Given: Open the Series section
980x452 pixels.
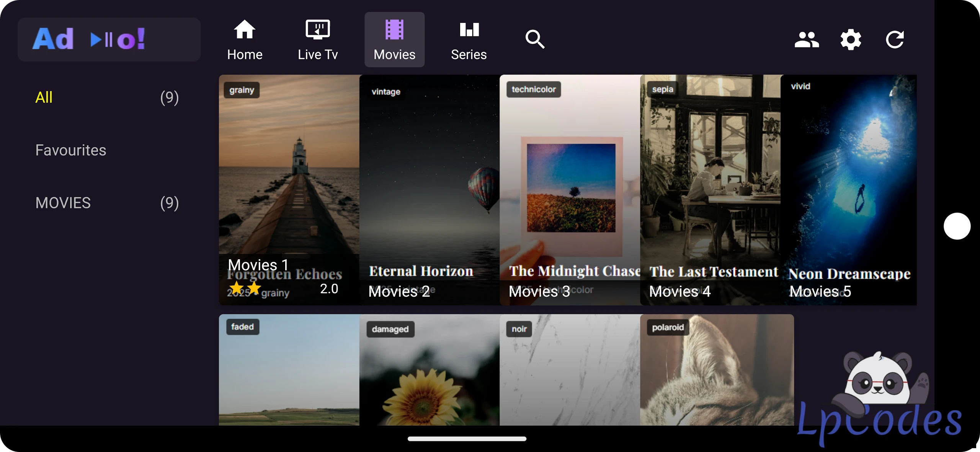Looking at the screenshot, I should (x=469, y=40).
